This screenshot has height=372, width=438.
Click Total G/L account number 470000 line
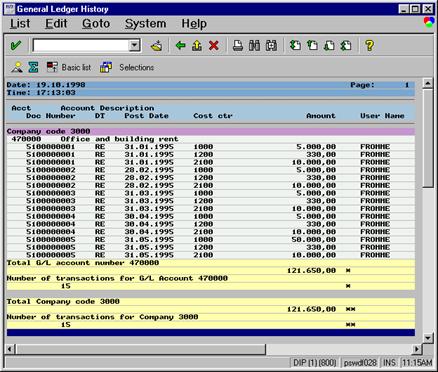[83, 263]
